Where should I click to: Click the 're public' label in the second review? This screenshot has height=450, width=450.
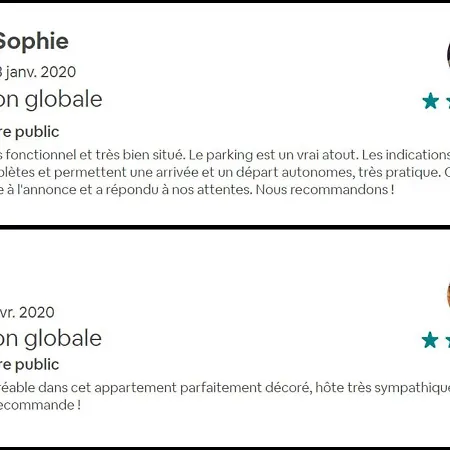(29, 365)
